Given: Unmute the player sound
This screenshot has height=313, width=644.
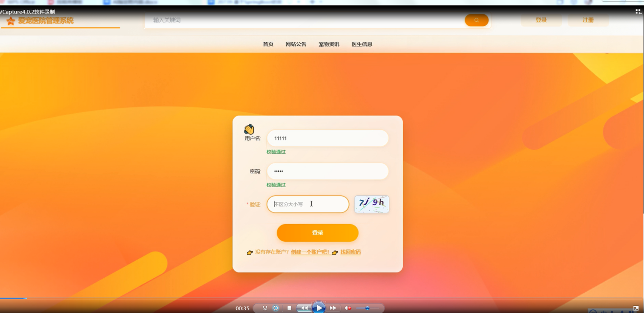Looking at the screenshot, I should pyautogui.click(x=348, y=308).
